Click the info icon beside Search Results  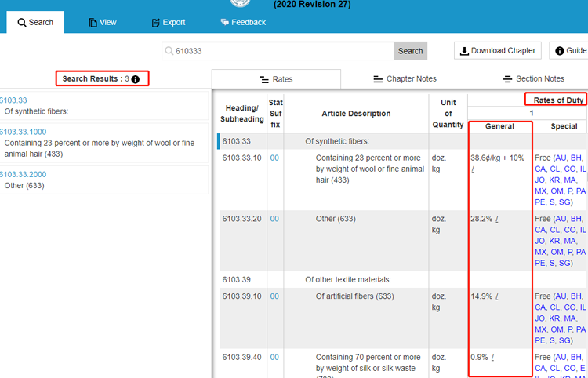[x=136, y=79]
